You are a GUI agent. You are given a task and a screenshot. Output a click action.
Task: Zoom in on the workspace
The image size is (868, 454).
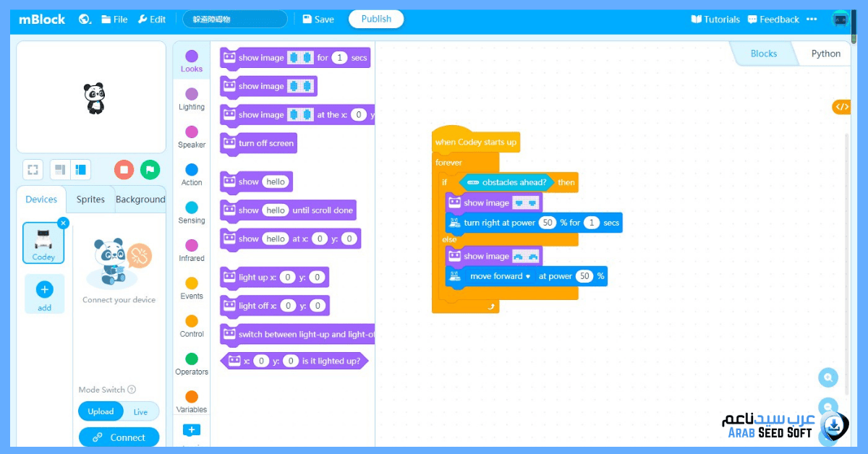tap(827, 377)
